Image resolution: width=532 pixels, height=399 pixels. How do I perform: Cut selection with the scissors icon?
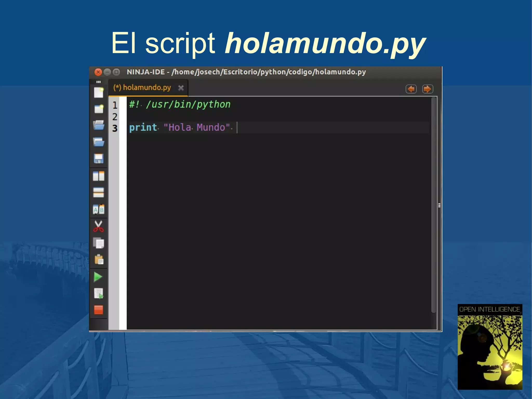pos(98,226)
